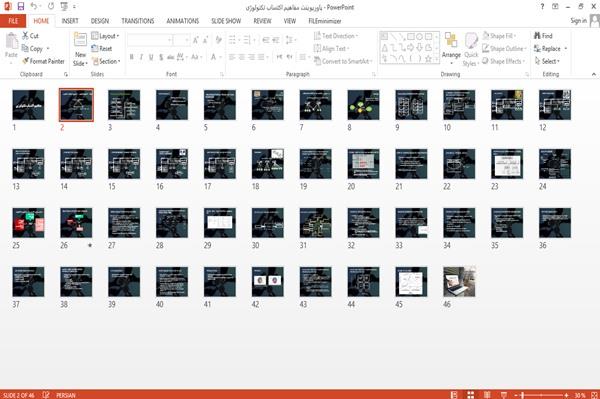
Task: Select the oval shape in shapes gallery
Action: point(419,37)
